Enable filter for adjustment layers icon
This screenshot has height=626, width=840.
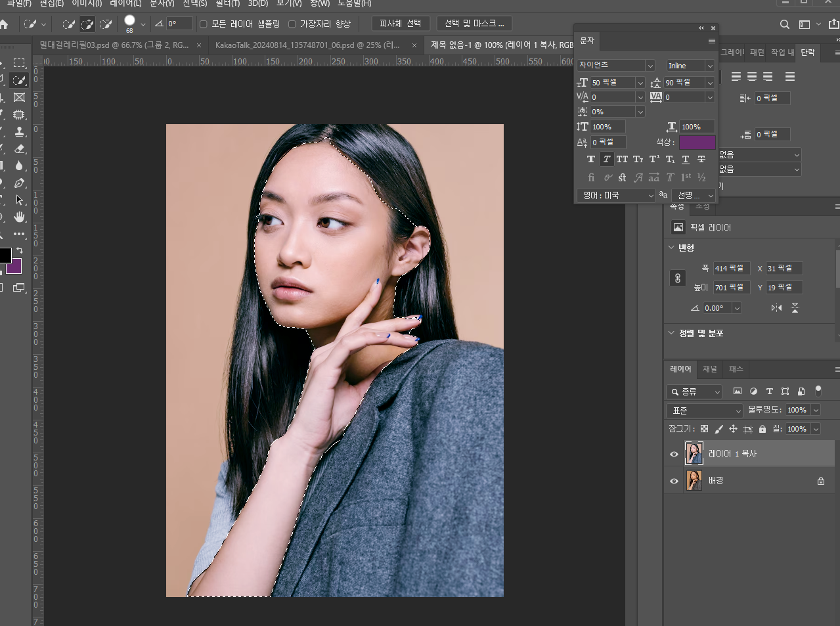[753, 391]
